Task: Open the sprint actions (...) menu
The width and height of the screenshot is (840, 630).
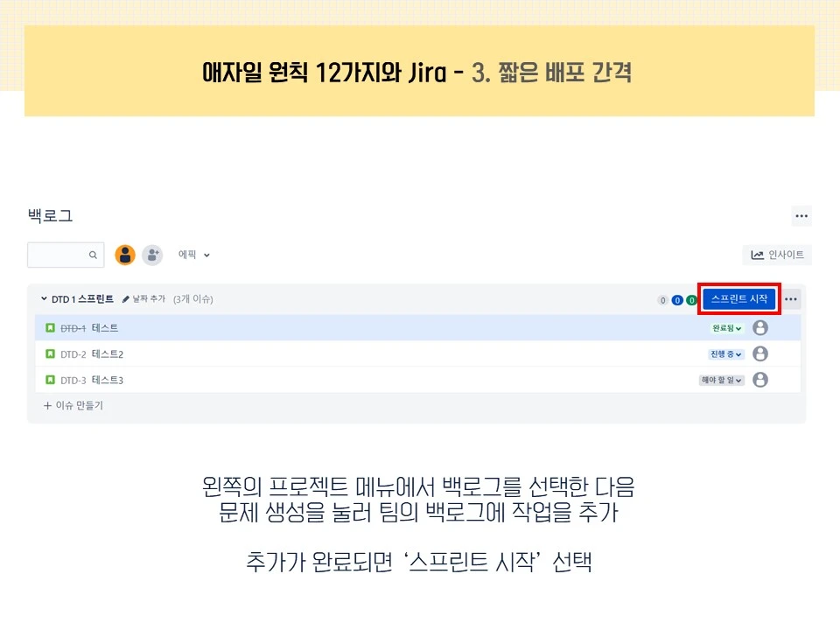Action: coord(790,298)
